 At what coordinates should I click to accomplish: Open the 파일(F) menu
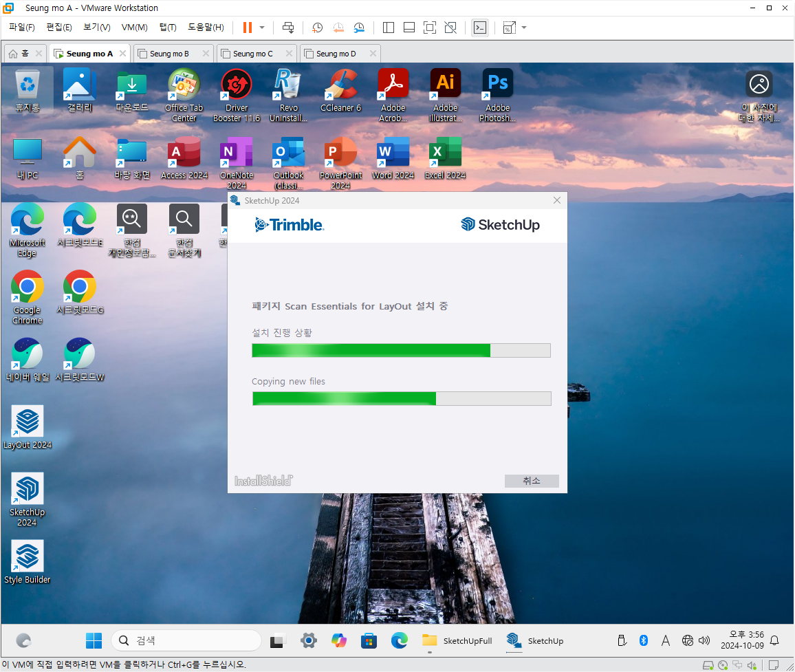click(x=22, y=28)
